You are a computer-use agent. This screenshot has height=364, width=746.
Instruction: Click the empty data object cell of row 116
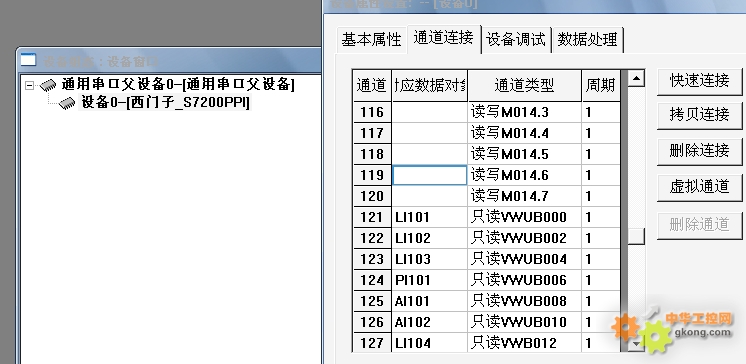pos(430,112)
